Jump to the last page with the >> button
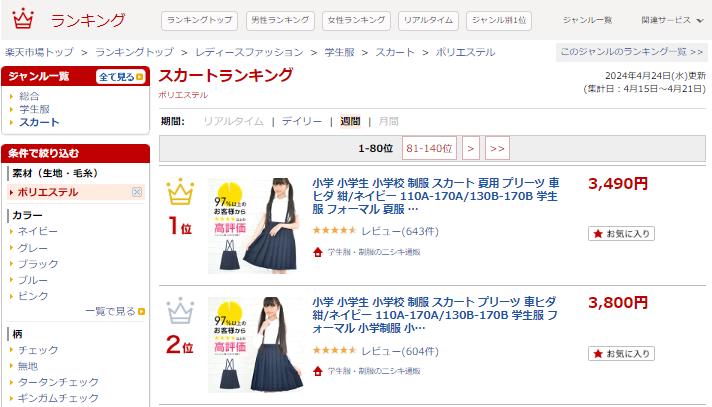The width and height of the screenshot is (712, 407). 497,148
